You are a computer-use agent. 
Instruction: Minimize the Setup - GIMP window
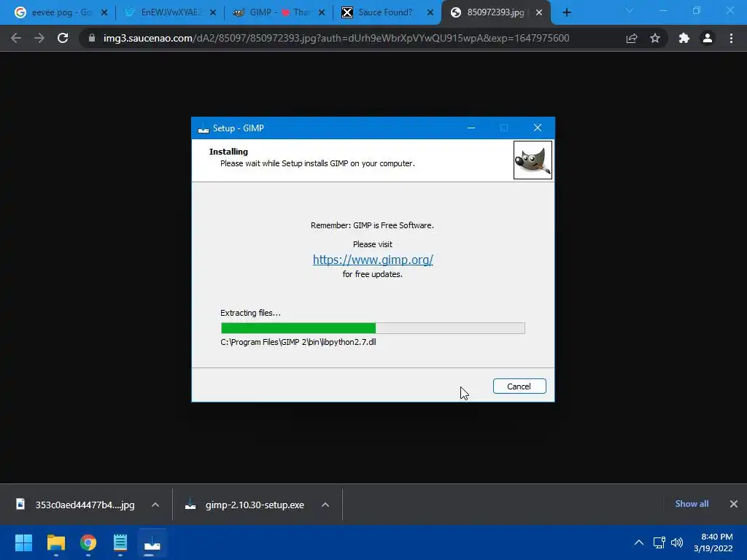tap(471, 128)
